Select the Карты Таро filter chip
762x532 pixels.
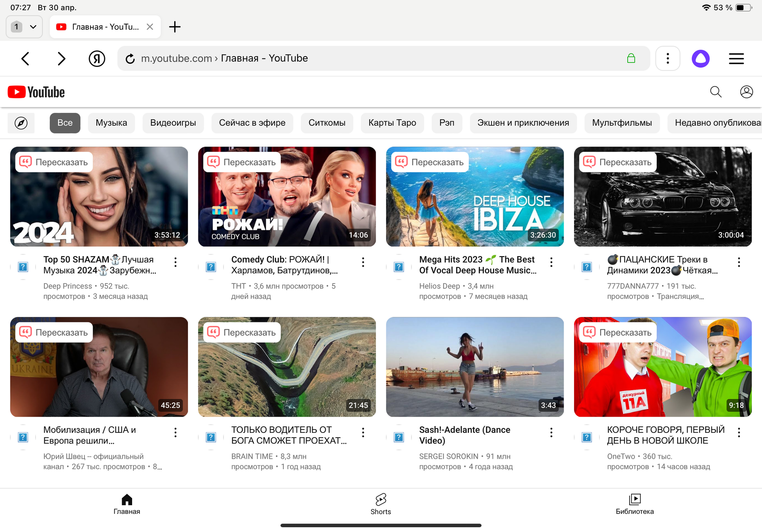(392, 123)
